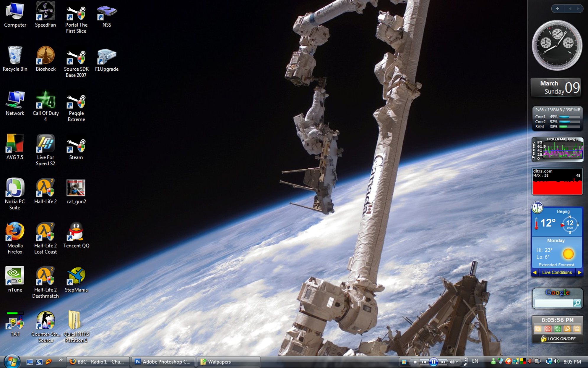The height and width of the screenshot is (368, 588).
Task: Pause playback in taskbar media player
Action: [433, 362]
